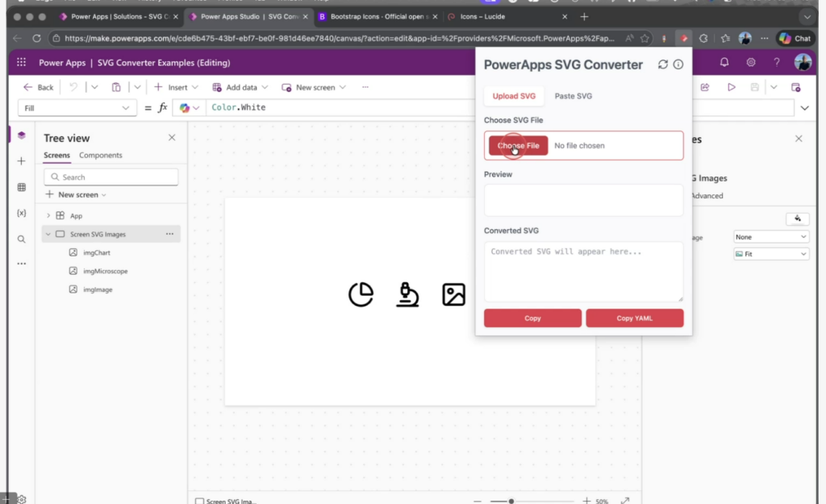Select imgImage in the tree

(x=98, y=289)
